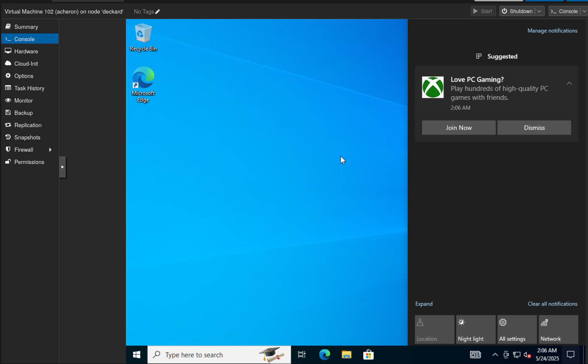Viewport: 588px width, 364px height.
Task: Open the All settings quick action tile
Action: coord(517,329)
